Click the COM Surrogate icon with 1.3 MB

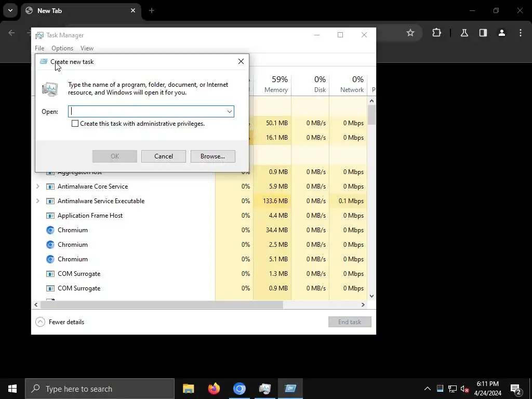coord(50,274)
